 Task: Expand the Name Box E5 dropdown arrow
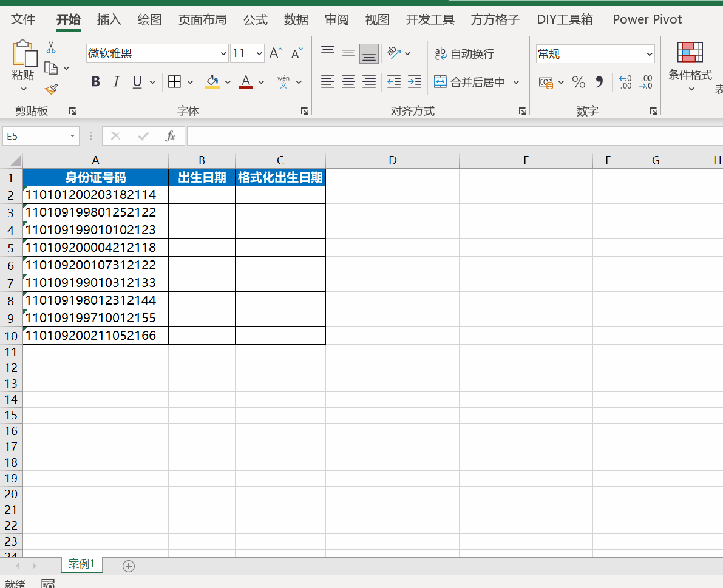[x=72, y=136]
